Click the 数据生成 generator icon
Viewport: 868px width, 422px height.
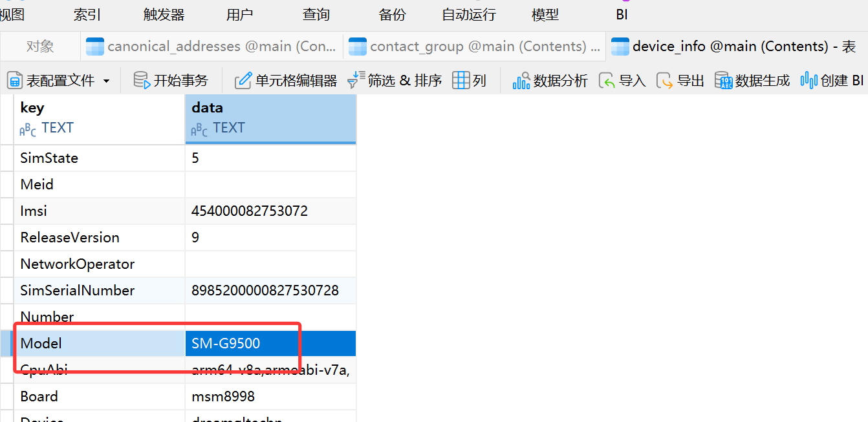(x=723, y=80)
